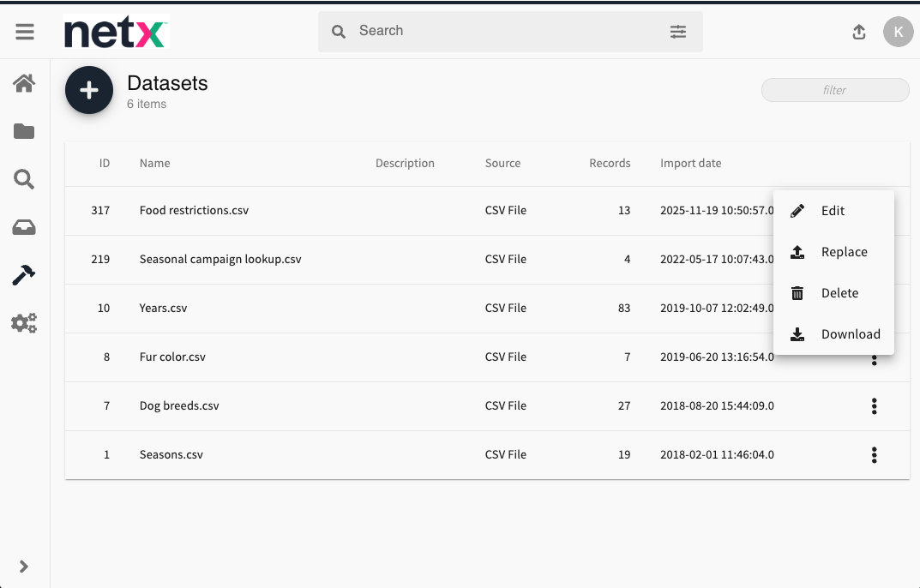Open the Folders icon in sidebar
Image resolution: width=920 pixels, height=588 pixels.
[24, 131]
